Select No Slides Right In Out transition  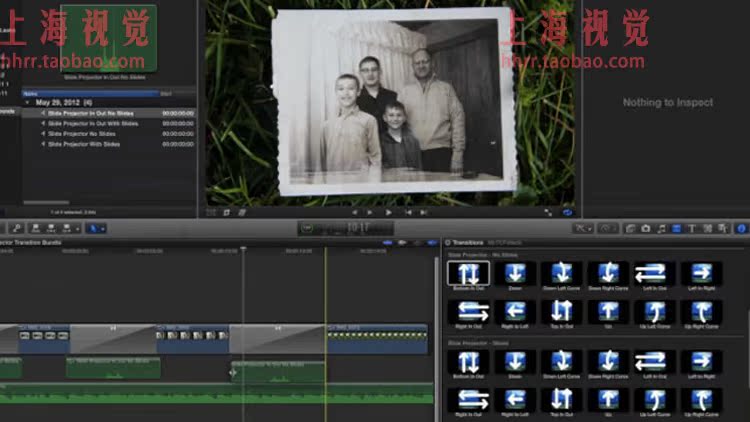pyautogui.click(x=468, y=314)
